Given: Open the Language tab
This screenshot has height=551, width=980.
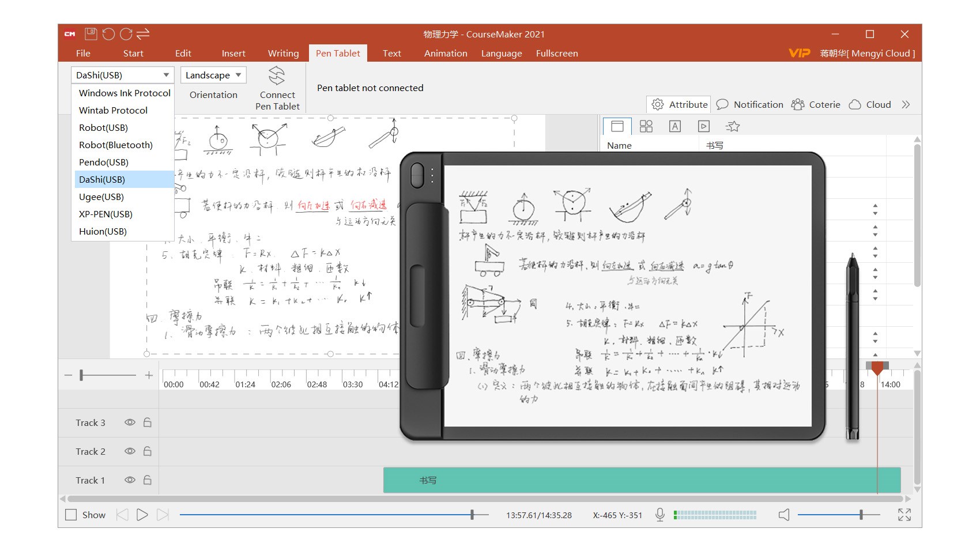Looking at the screenshot, I should 502,53.
